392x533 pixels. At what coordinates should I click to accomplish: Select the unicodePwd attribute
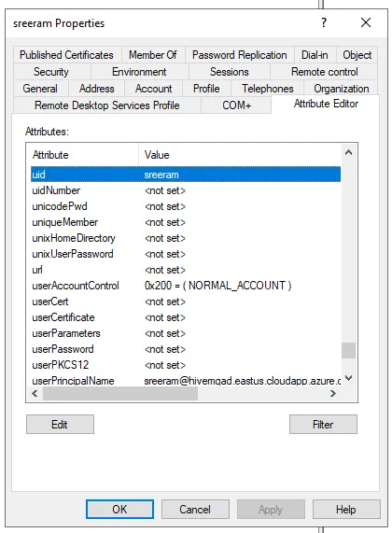[x=186, y=206]
